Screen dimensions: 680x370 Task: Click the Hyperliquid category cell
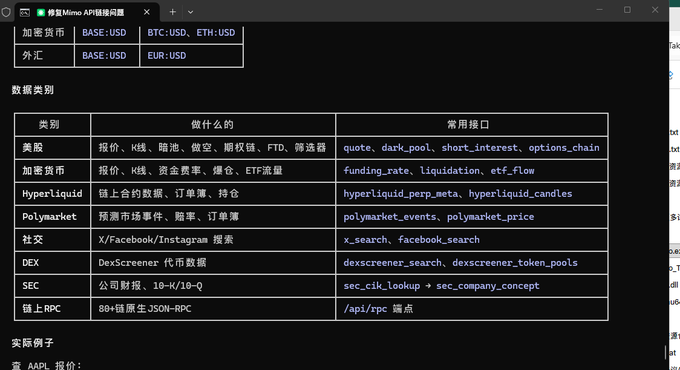[52, 194]
